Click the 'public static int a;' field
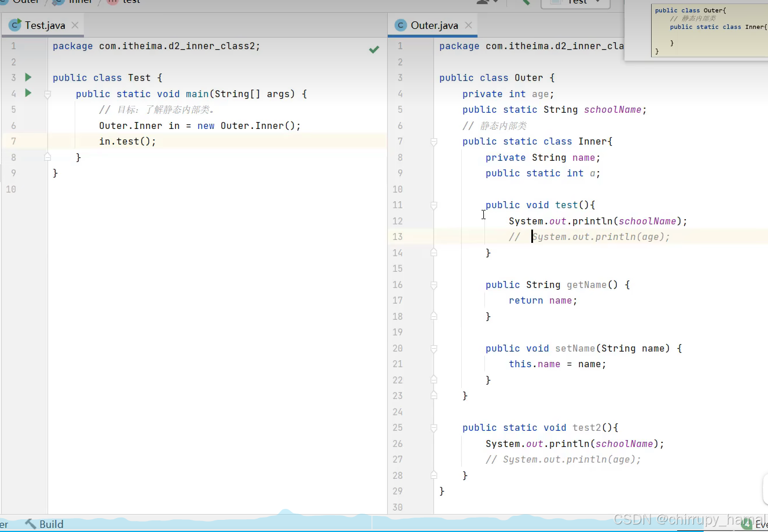The height and width of the screenshot is (532, 768). coord(543,173)
